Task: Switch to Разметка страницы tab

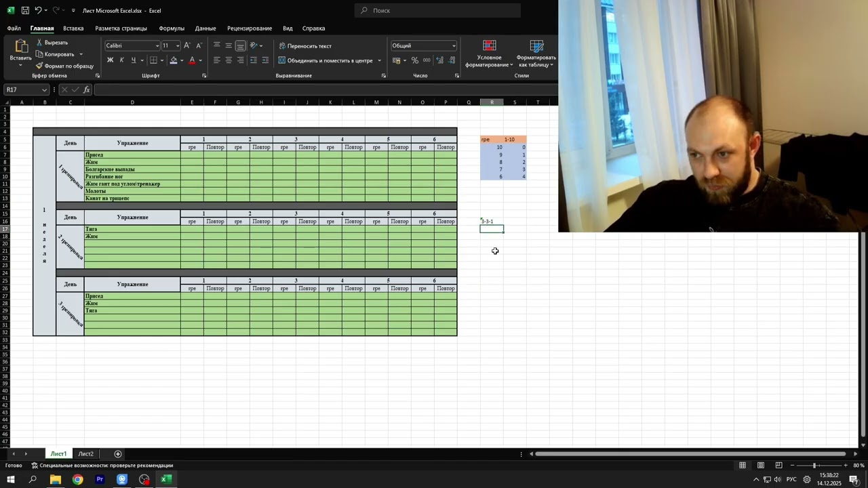Action: 121,28
